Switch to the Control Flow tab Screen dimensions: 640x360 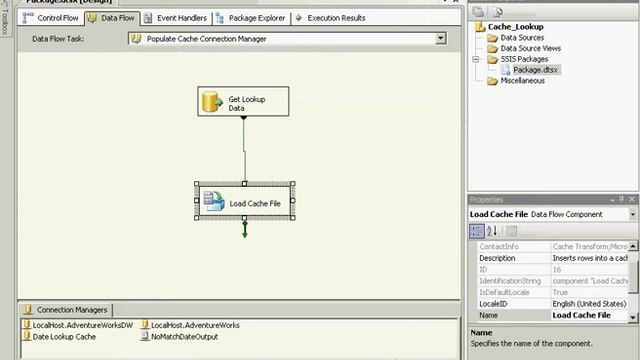click(51, 18)
